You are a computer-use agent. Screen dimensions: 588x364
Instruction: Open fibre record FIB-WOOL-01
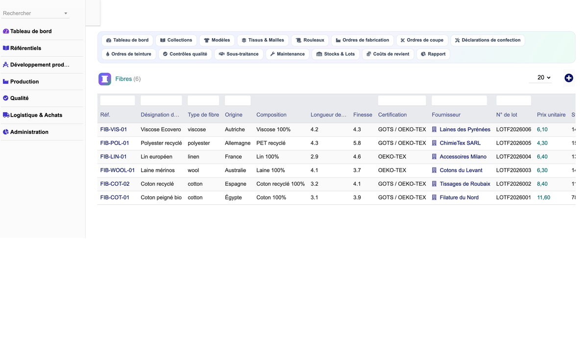tap(118, 170)
